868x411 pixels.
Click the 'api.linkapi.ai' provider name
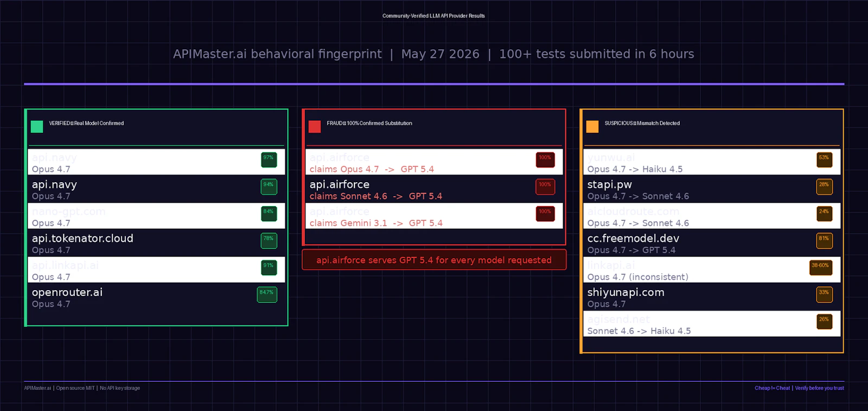(x=66, y=265)
